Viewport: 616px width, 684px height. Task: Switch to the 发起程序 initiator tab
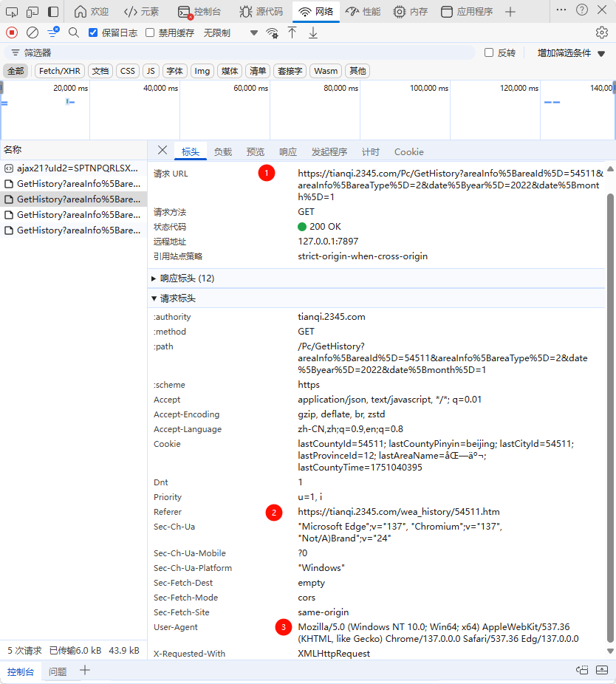[329, 152]
